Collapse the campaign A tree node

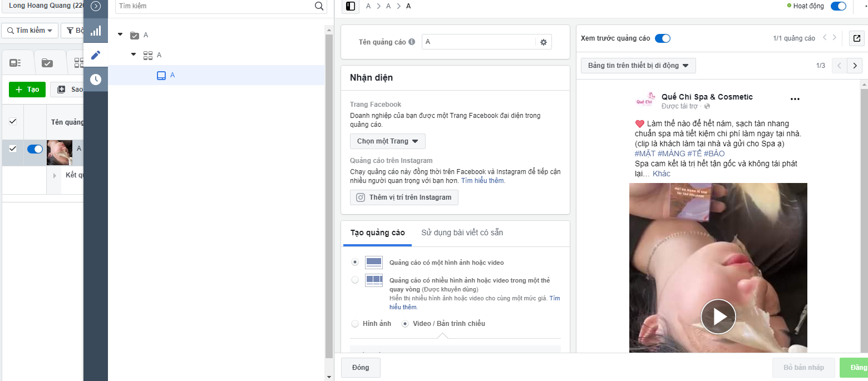(120, 35)
